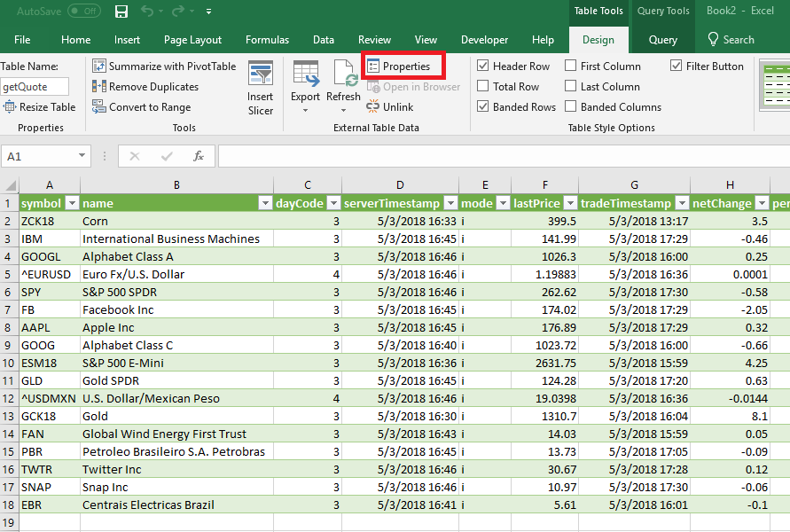Expand the Export dropdown arrow
This screenshot has width=790, height=532.
point(305,110)
